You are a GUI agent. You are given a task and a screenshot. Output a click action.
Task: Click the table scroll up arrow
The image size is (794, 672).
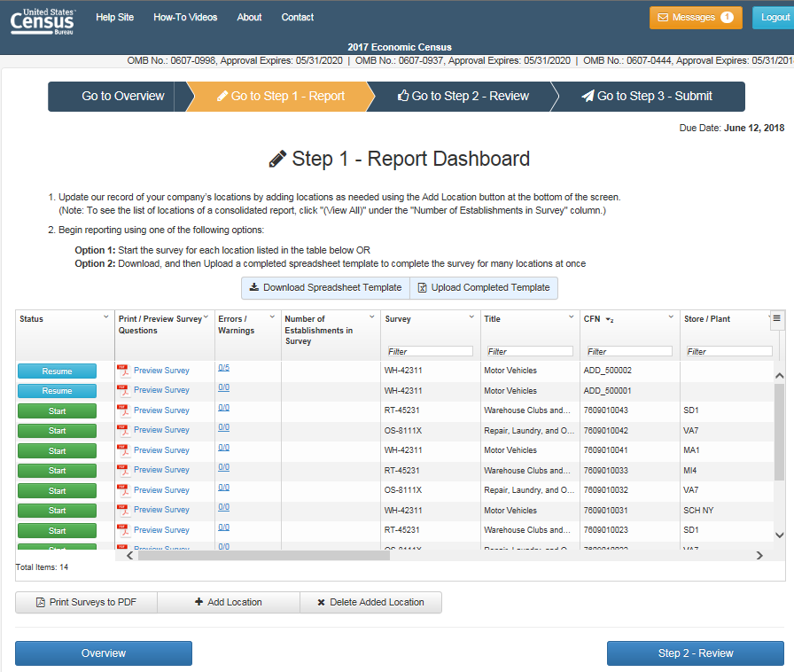pyautogui.click(x=780, y=376)
